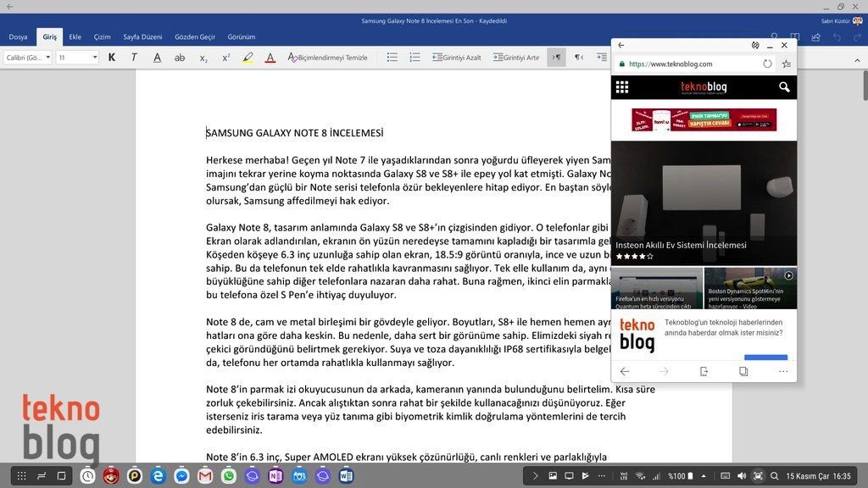Reload the page in the browser
The height and width of the screenshot is (488, 868).
click(x=767, y=64)
